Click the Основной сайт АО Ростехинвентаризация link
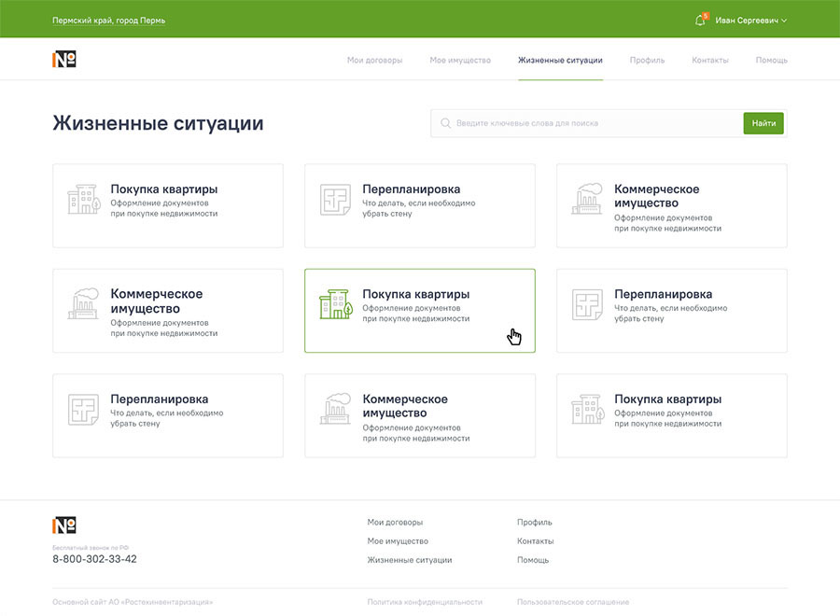 tap(133, 602)
